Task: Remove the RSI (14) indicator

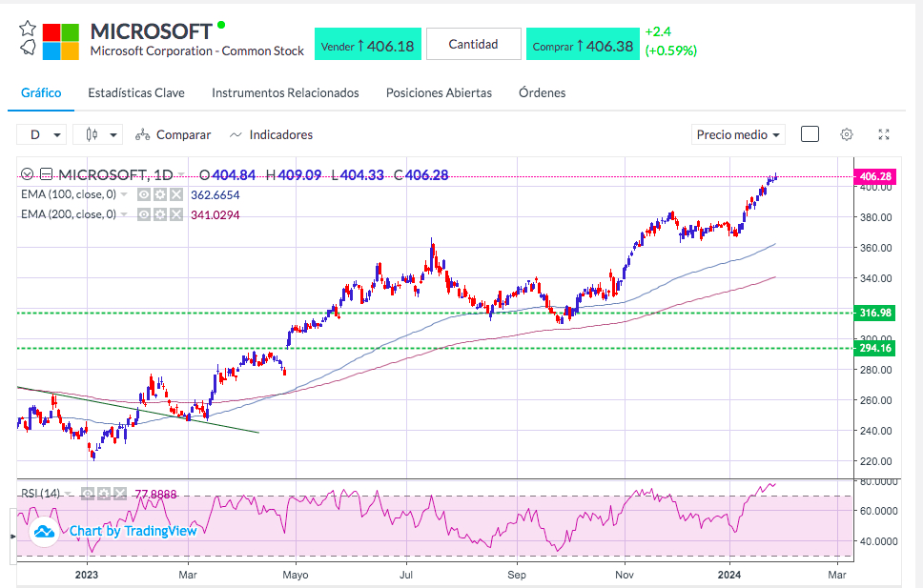Action: pyautogui.click(x=120, y=494)
